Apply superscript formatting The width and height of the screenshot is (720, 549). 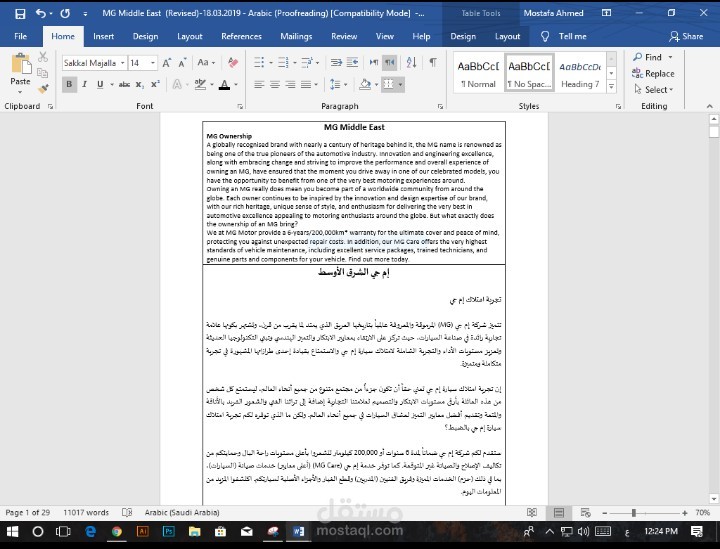(155, 84)
